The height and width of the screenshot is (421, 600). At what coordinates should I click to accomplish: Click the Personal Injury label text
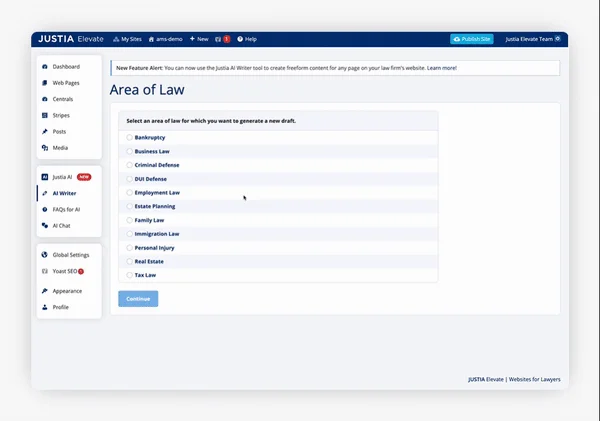pyautogui.click(x=154, y=248)
